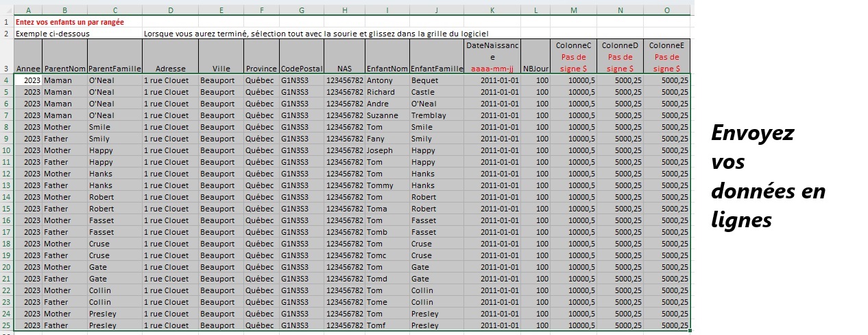
Task: Click the "ColonneC" header cell
Action: 573,56
